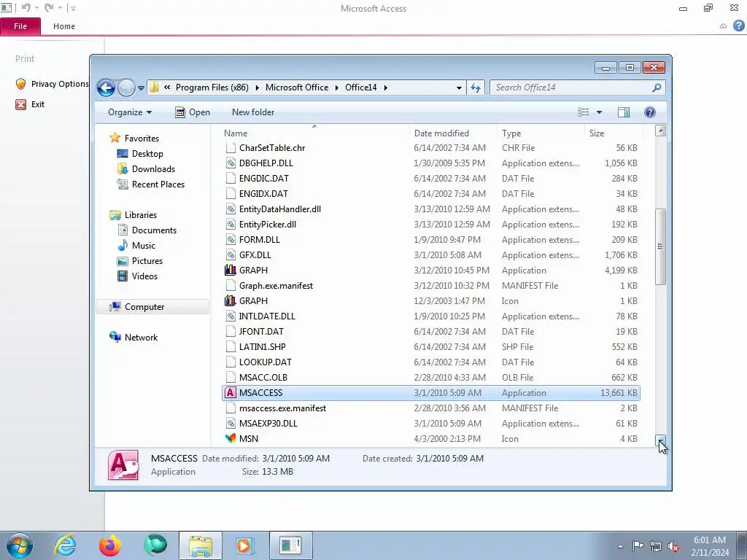Open Microsoft Access Help icon
This screenshot has width=747, height=560.
click(738, 26)
